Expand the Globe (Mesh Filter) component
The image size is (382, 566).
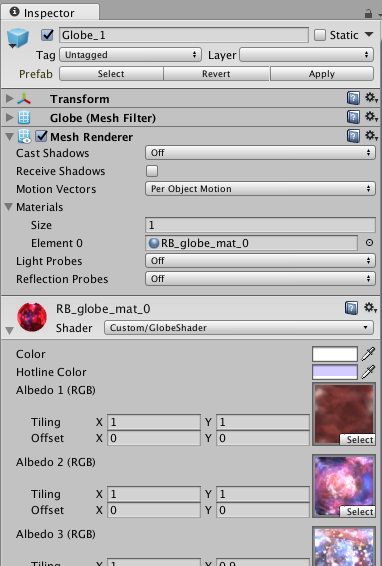tap(10, 117)
